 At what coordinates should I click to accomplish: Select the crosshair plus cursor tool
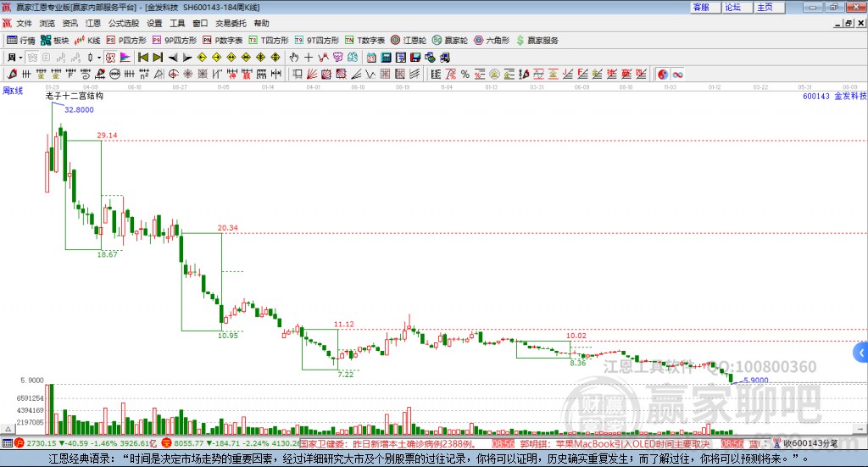309,58
